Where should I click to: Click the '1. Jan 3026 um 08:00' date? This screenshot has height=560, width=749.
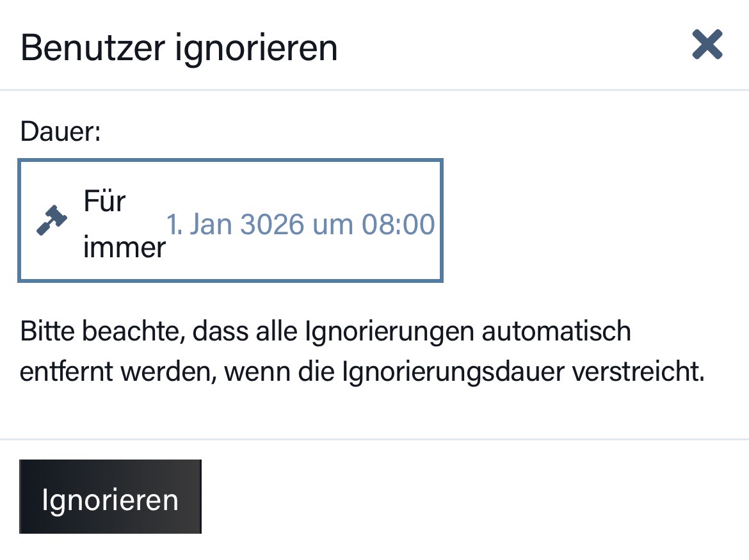[300, 225]
